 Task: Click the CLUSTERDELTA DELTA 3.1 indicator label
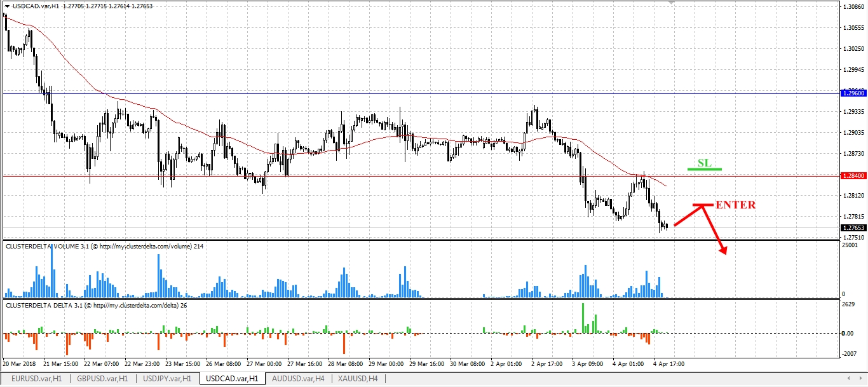click(96, 305)
